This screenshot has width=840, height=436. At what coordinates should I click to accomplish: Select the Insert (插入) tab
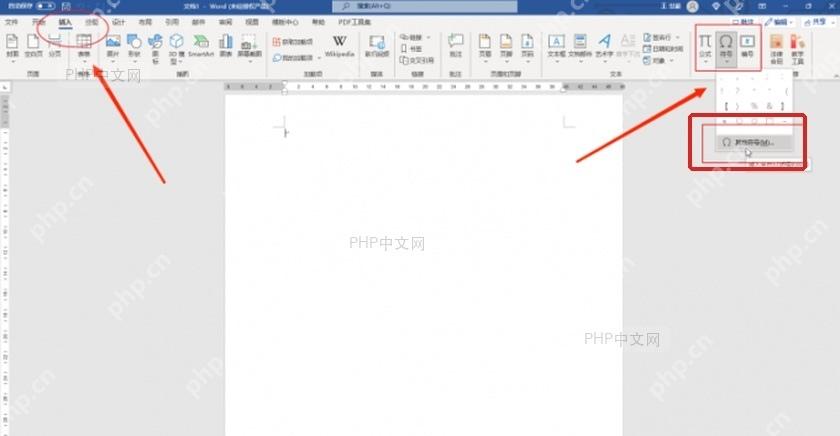65,22
